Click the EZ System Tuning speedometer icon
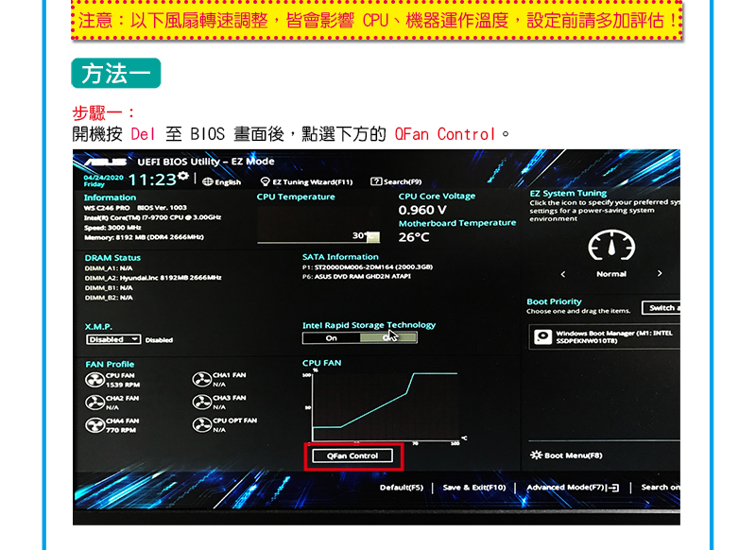This screenshot has height=550, width=756. pyautogui.click(x=611, y=246)
